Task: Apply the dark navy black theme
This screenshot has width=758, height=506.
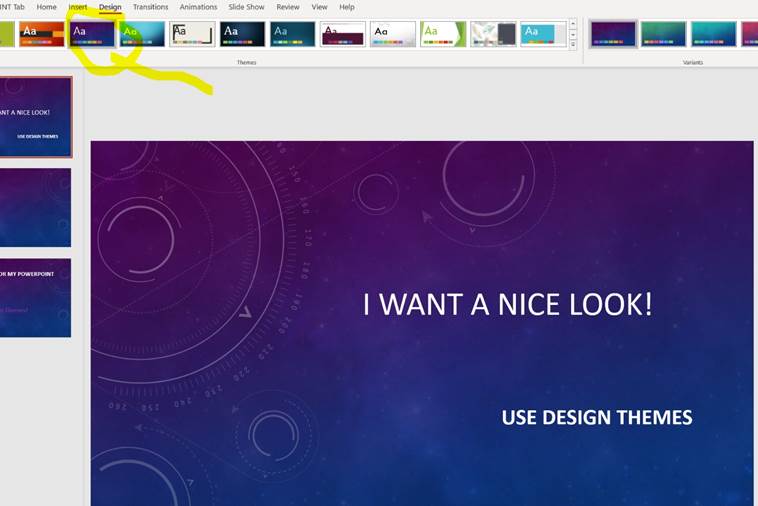Action: (x=242, y=35)
